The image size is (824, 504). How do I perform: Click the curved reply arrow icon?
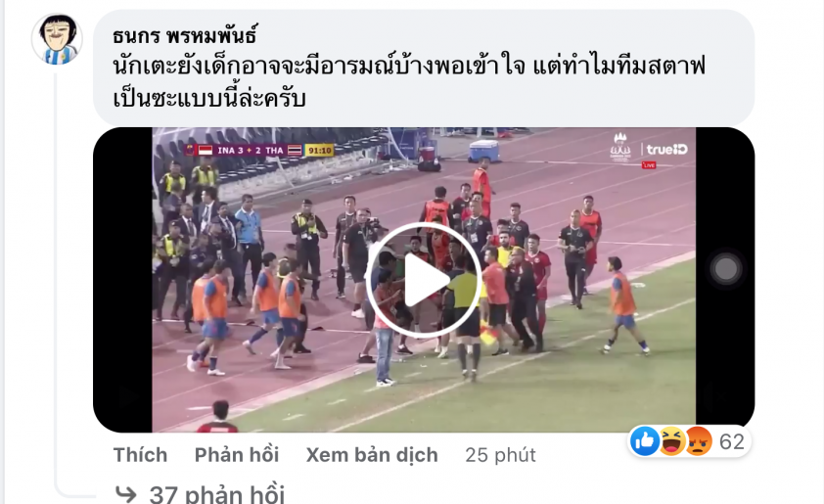[125, 494]
